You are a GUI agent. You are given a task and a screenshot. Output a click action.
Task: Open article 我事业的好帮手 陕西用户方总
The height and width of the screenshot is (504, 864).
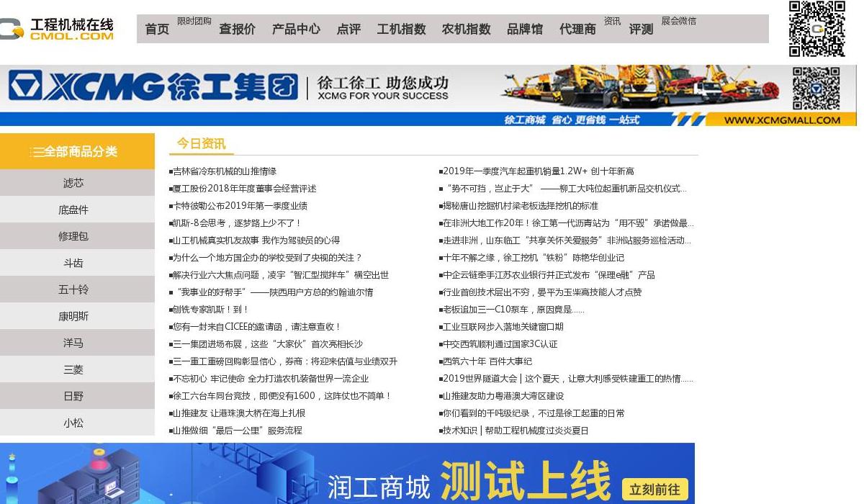271,292
